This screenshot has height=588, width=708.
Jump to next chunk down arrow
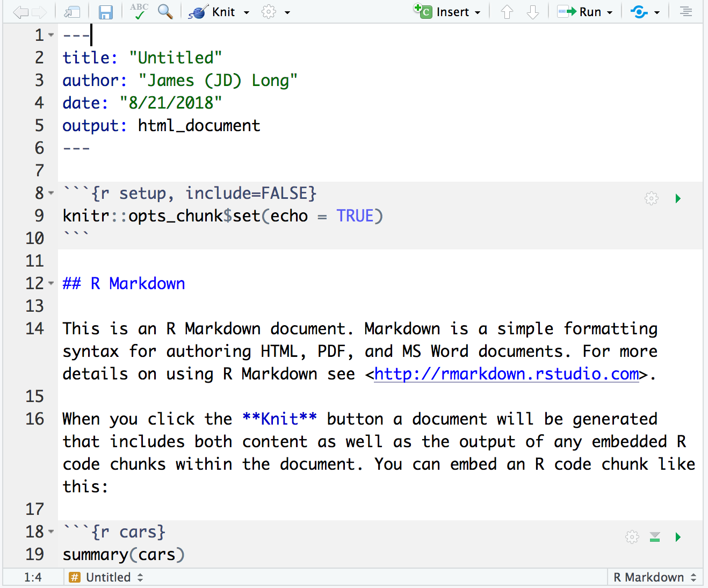(532, 12)
